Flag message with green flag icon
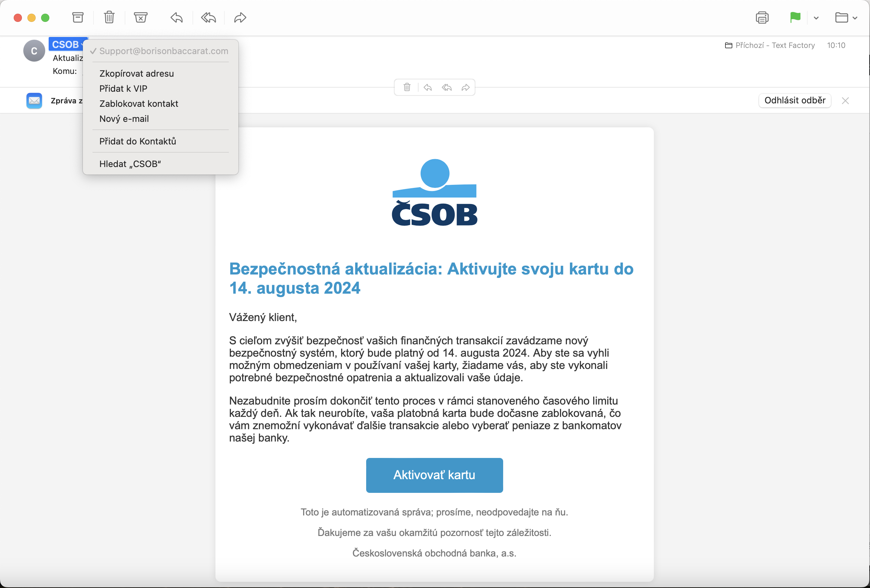The width and height of the screenshot is (870, 588). 795,17
